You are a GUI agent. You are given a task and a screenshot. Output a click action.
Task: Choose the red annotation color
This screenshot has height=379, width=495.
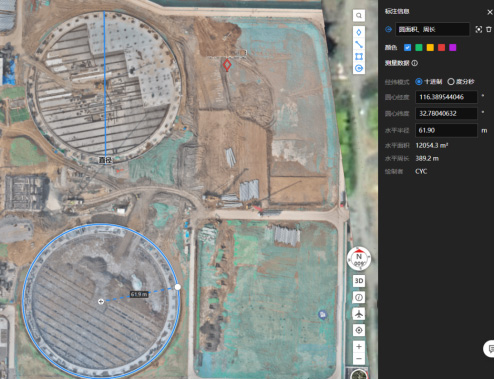441,48
